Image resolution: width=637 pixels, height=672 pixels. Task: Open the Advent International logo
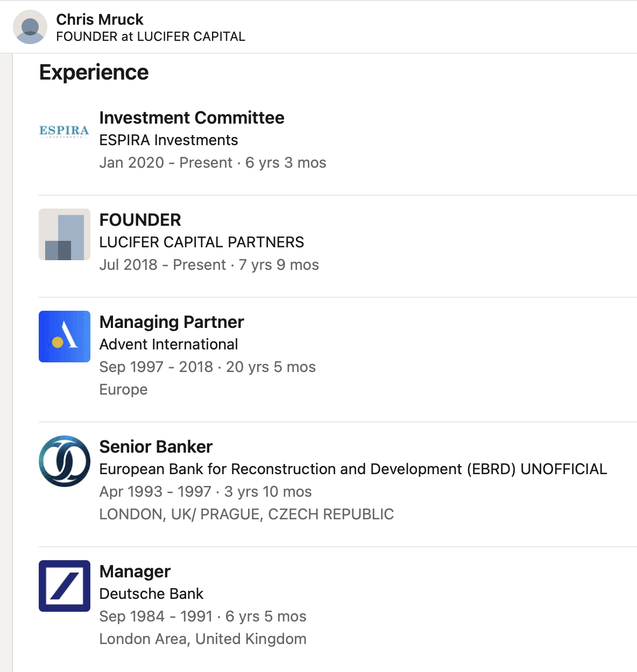(65, 337)
